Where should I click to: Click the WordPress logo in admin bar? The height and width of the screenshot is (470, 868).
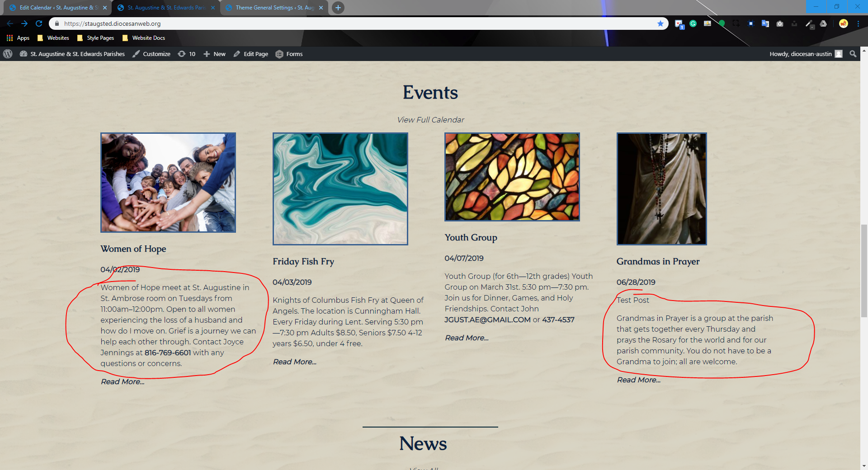click(x=8, y=54)
